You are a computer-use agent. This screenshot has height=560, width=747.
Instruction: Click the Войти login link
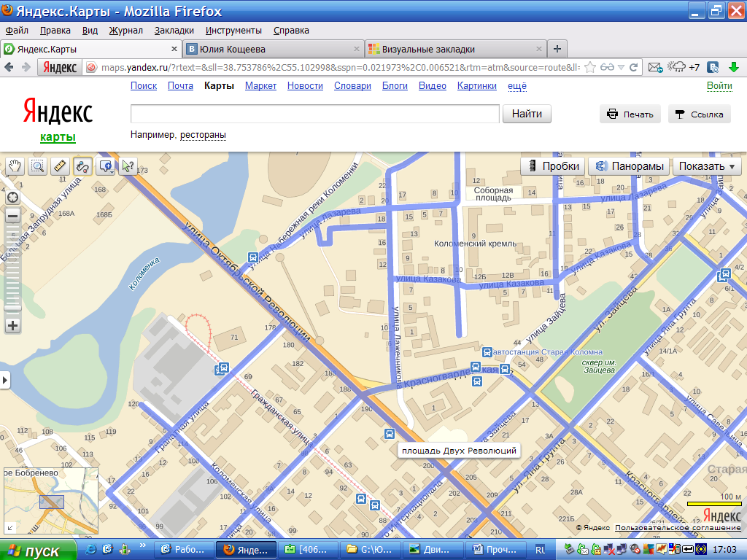tap(719, 86)
